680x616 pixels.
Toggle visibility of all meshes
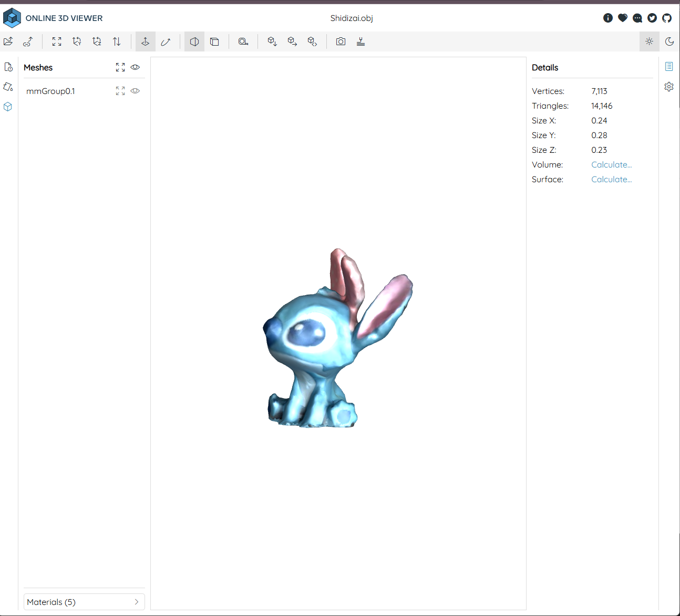click(x=135, y=67)
